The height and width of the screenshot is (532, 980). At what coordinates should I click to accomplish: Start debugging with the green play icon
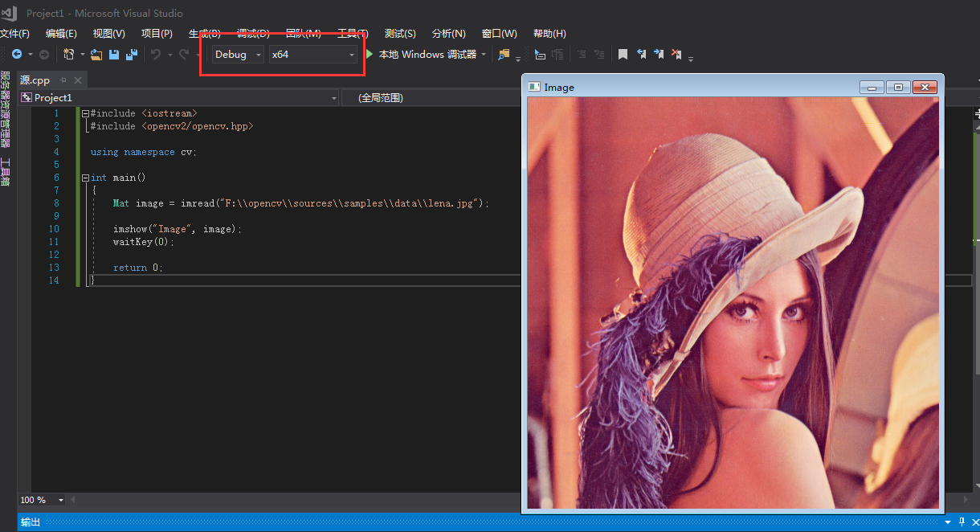coord(370,55)
